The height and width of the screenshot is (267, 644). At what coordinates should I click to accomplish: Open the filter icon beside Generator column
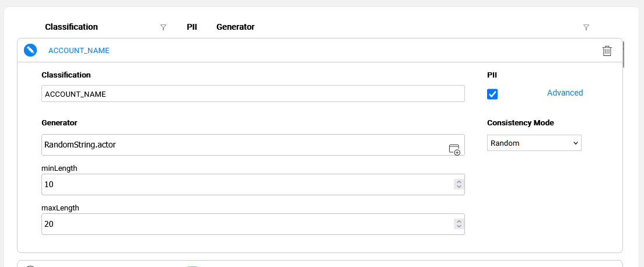tap(586, 27)
